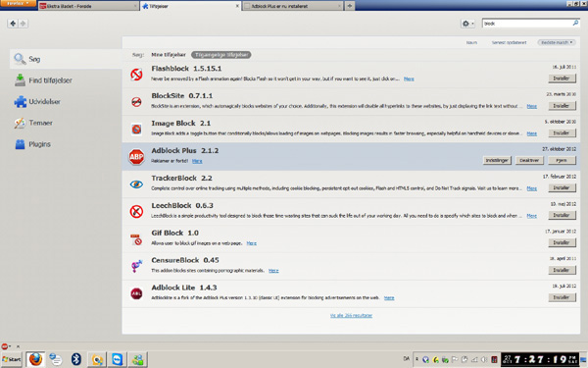Viewport: 588px width, 368px height.
Task: Open the Adblock Plus installed tab
Action: [292, 6]
